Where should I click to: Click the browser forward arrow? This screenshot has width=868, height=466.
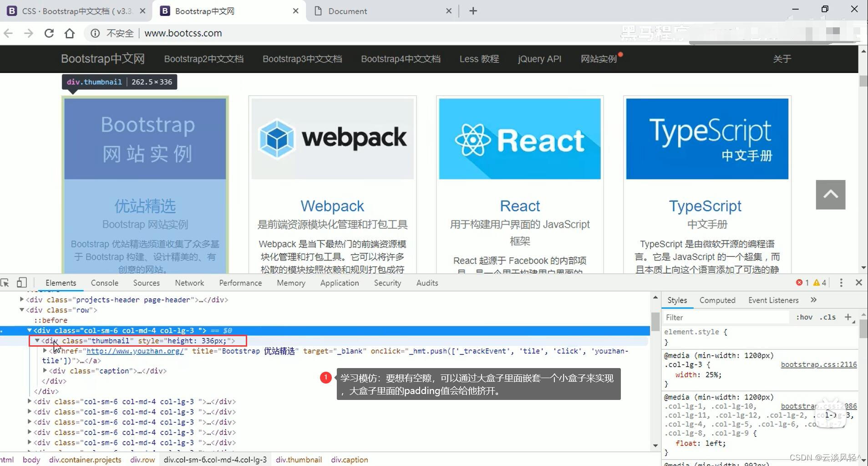(x=29, y=33)
